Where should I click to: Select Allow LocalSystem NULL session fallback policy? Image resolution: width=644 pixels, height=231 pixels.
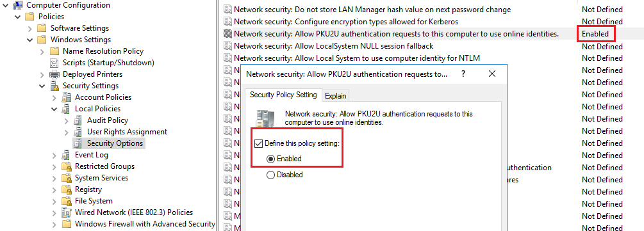(333, 46)
